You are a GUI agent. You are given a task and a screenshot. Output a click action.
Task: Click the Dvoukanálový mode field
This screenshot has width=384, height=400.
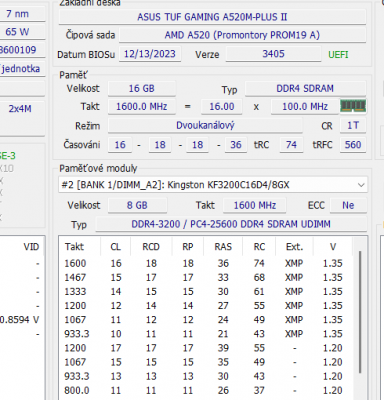click(205, 125)
